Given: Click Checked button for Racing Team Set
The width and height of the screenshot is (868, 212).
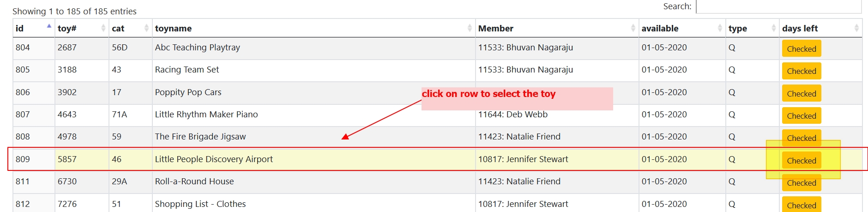Looking at the screenshot, I should pyautogui.click(x=801, y=71).
